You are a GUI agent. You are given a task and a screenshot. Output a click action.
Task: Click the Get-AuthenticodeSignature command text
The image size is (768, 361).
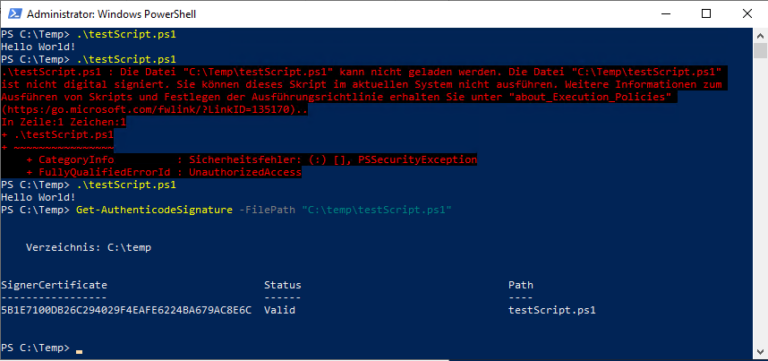click(x=154, y=210)
